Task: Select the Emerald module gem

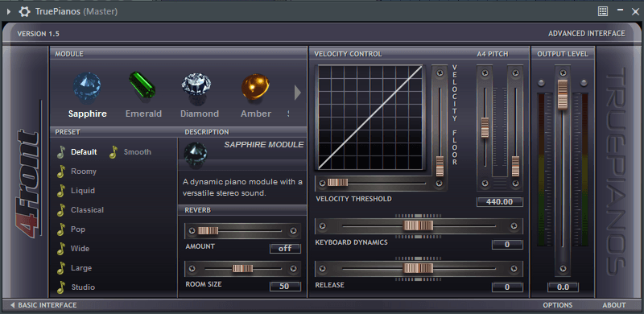Action: [142, 85]
